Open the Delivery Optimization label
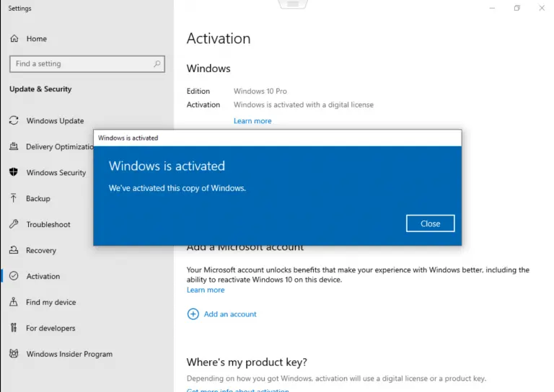 pos(60,147)
